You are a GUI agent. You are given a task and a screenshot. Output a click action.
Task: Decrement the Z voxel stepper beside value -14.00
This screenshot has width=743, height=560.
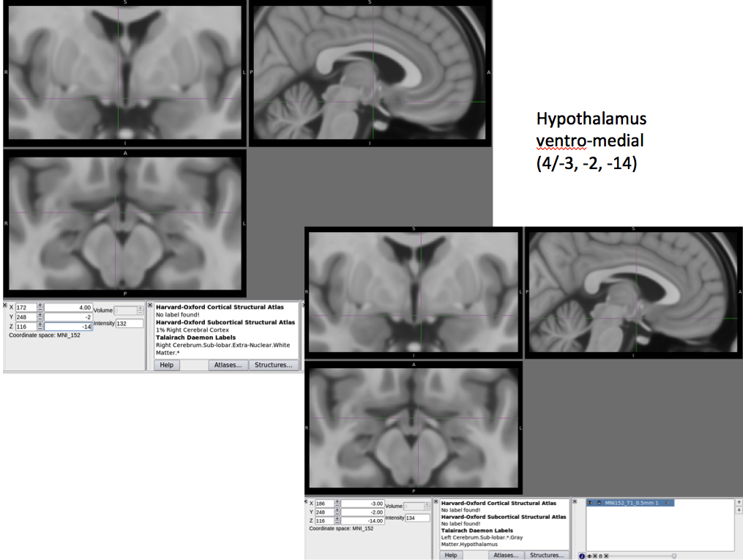(x=337, y=521)
